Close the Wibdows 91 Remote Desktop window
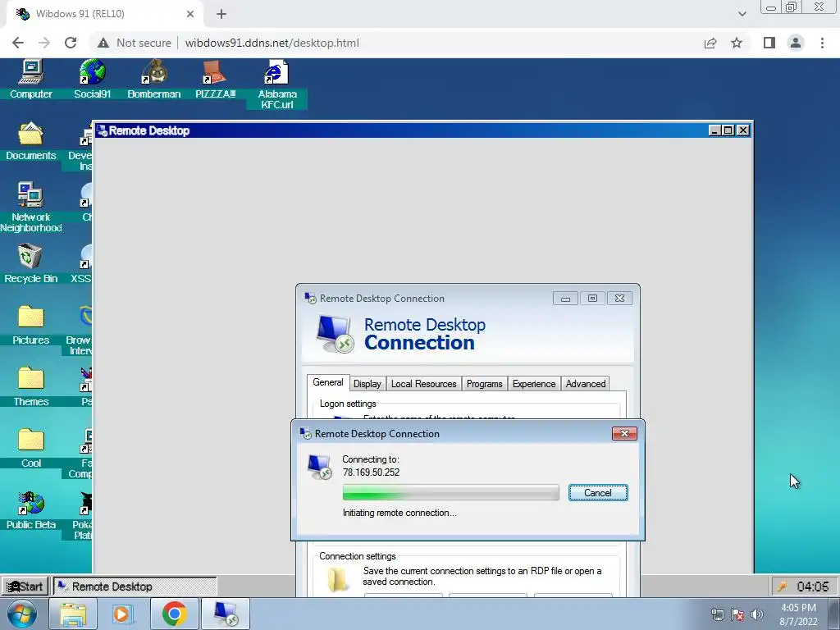Viewport: 840px width, 630px height. 743,130
